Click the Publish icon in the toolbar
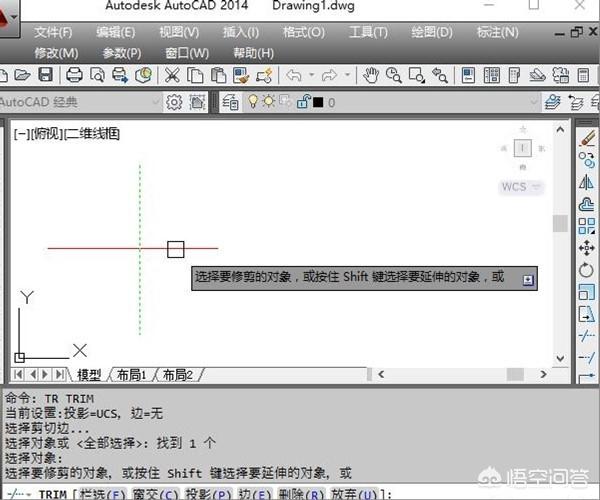600x500 pixels. click(120, 75)
